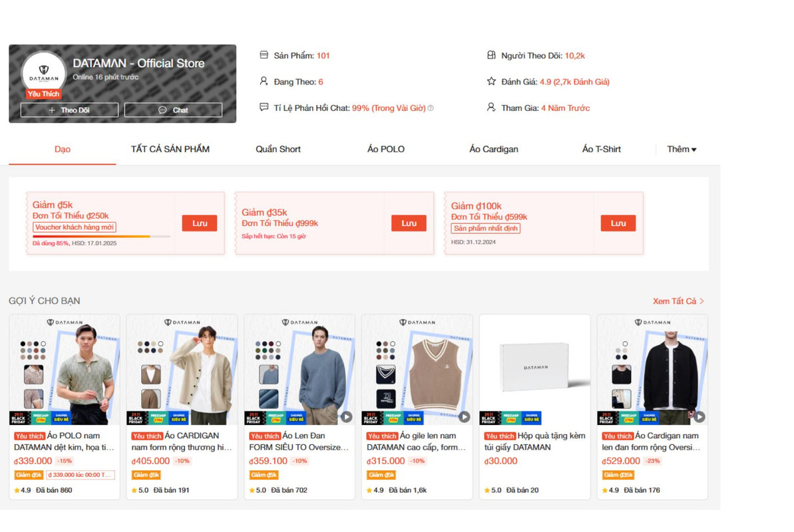The height and width of the screenshot is (532, 794).
Task: Click the Yêu Thích badge under store logo
Action: 43,94
